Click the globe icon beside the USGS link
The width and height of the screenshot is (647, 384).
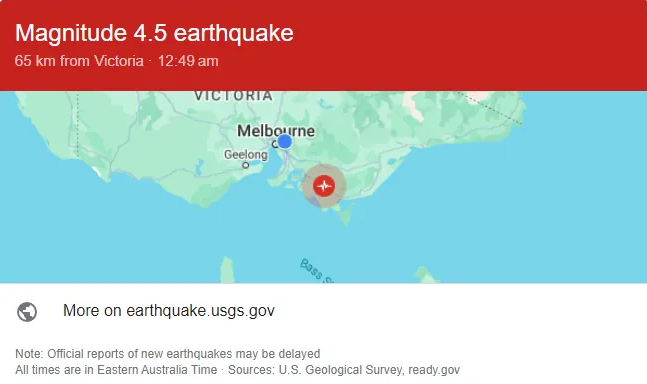(27, 311)
